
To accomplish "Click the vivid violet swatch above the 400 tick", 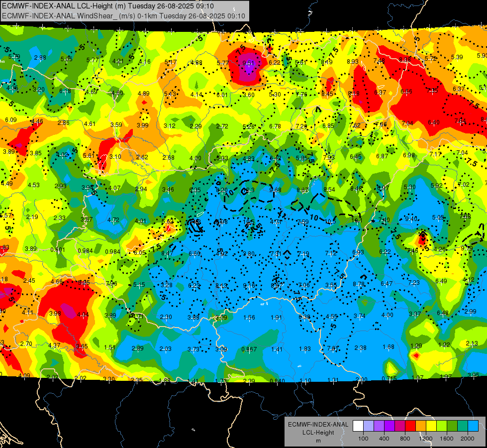I will tap(390, 426).
